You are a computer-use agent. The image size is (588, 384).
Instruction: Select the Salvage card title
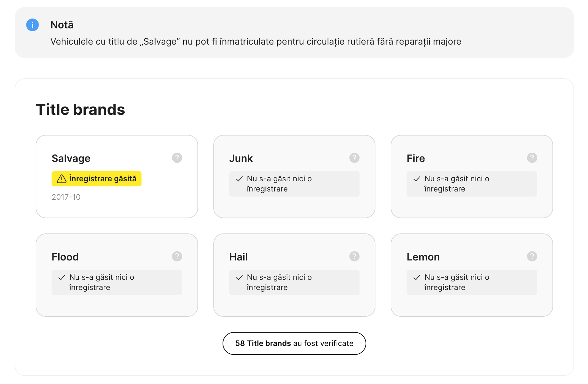click(x=71, y=158)
